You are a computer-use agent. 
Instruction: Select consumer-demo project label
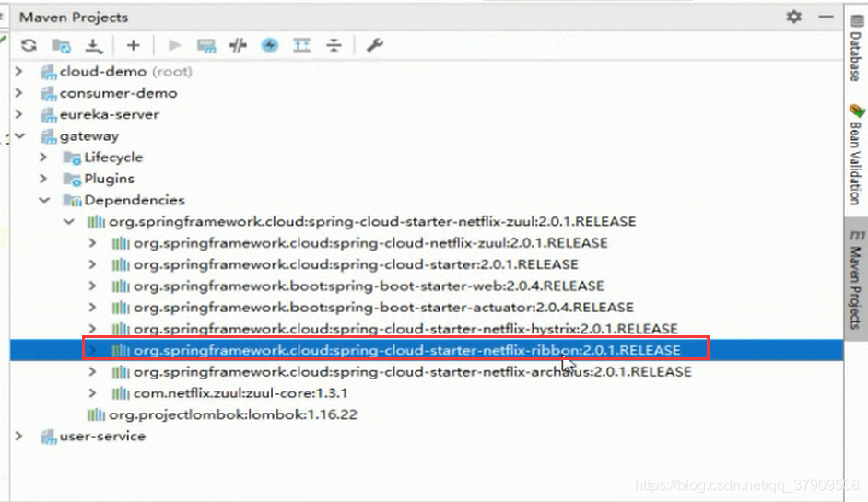point(119,93)
